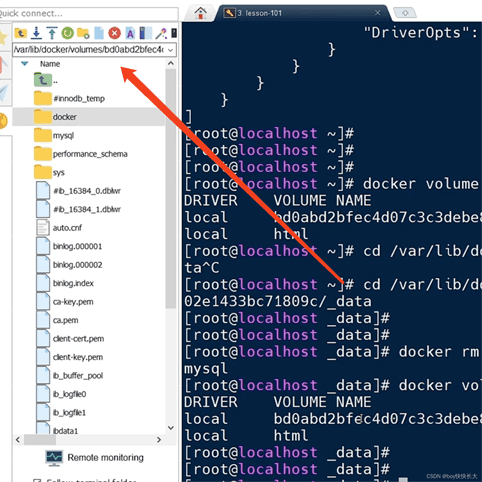Select the ib_logfile0 file
Viewport: 482px width, 482px height.
pos(61,394)
